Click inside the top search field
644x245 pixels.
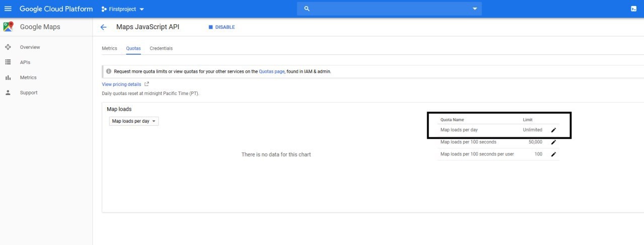(389, 9)
